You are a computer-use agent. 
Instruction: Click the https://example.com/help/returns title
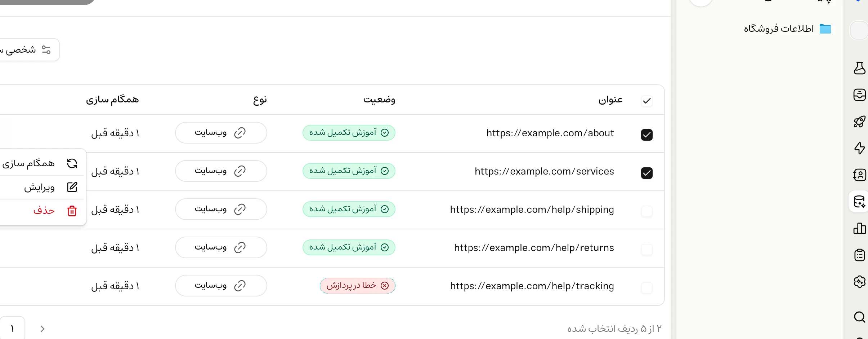point(534,248)
